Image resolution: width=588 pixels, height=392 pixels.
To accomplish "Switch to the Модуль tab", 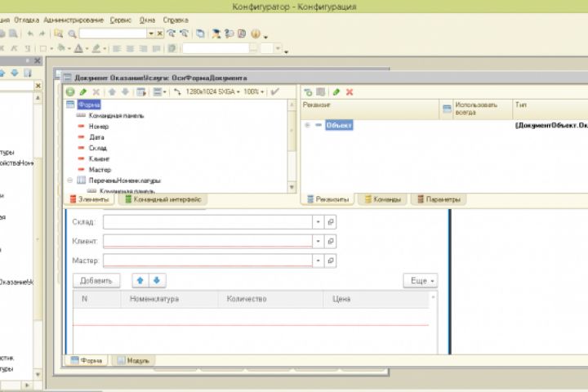I will 133,360.
